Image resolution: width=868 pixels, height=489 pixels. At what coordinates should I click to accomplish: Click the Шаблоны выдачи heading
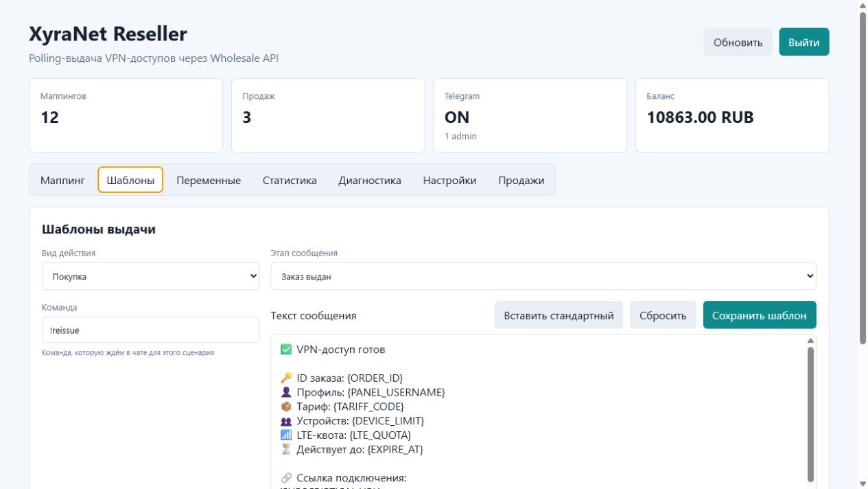[x=99, y=229]
